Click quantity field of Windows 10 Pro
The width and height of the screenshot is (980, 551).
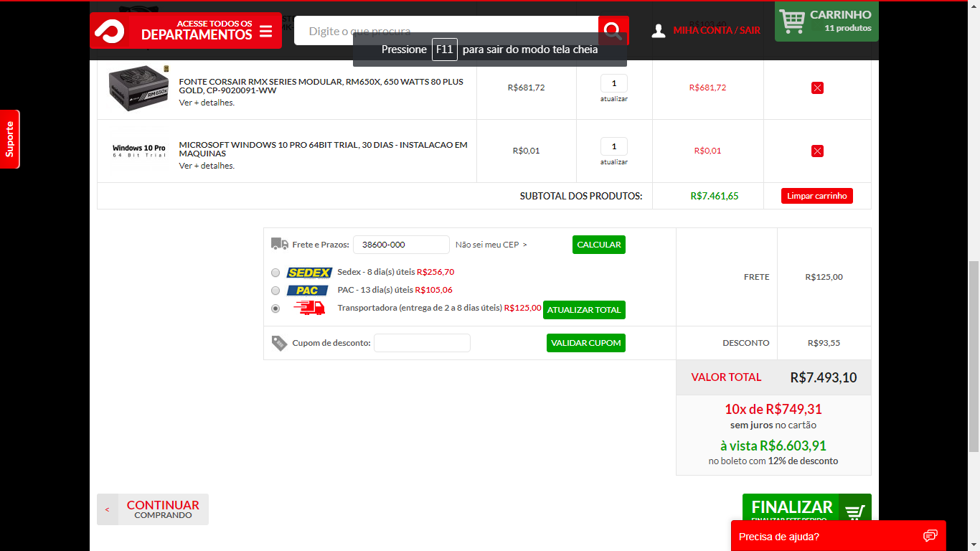point(614,146)
